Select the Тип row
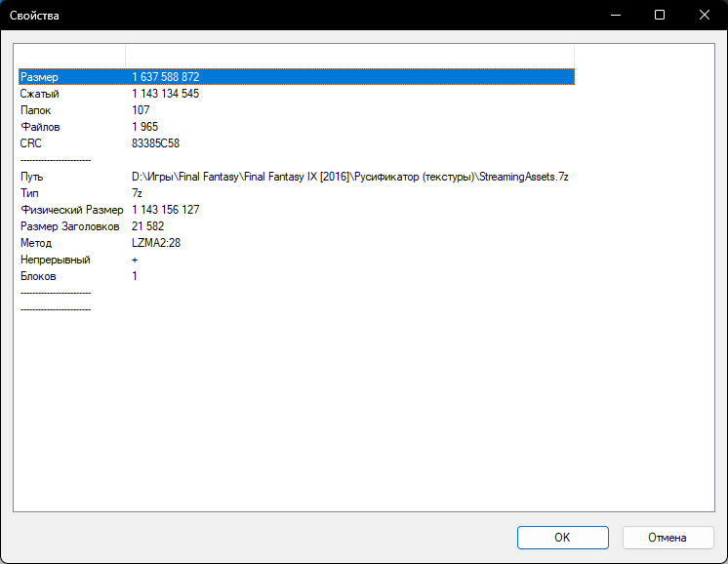This screenshot has height=564, width=728. 29,194
